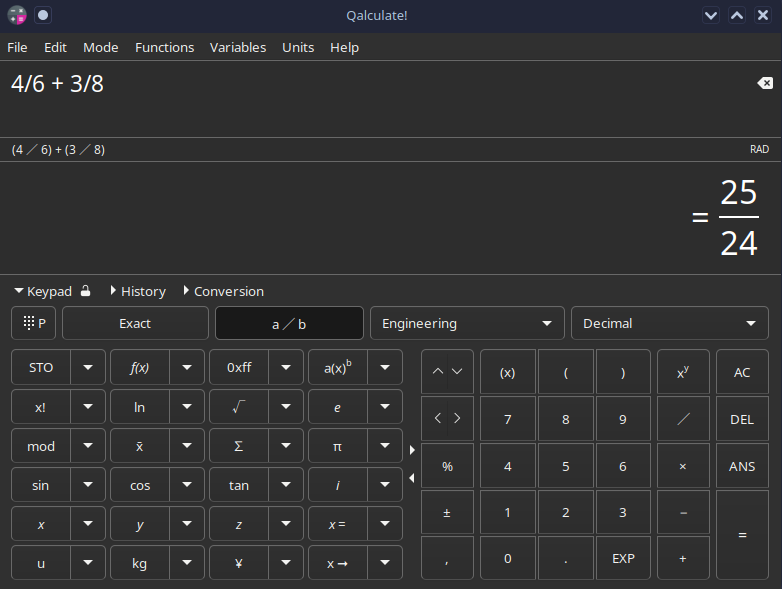The width and height of the screenshot is (782, 589).
Task: Open the Decimal number base dropdown
Action: [668, 323]
